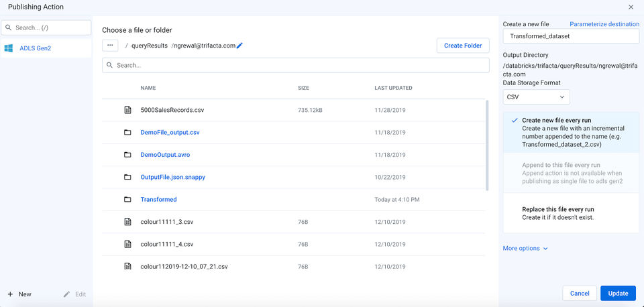Focus the file list Search field

click(296, 65)
